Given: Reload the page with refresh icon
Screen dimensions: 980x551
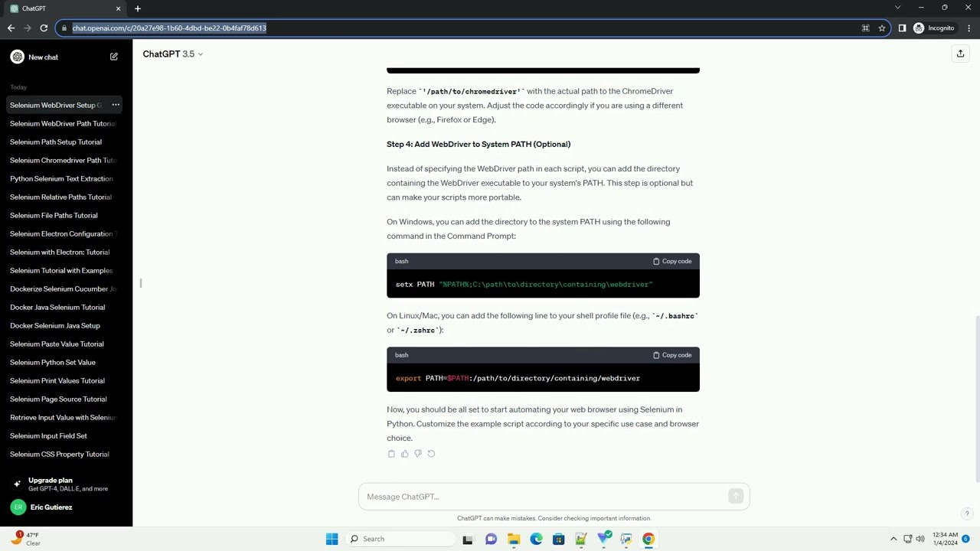Looking at the screenshot, I should coord(44,28).
